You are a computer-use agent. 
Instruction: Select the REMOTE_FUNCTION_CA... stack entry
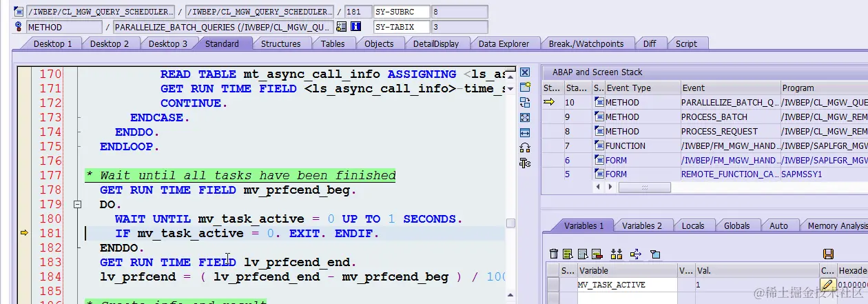729,175
